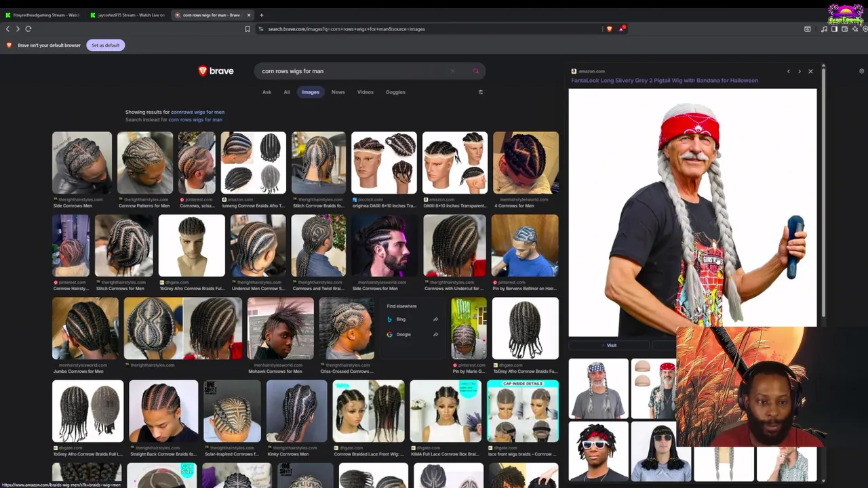
Task: Open the Jumbo Cornrows for Men thumbnail
Action: (x=85, y=329)
